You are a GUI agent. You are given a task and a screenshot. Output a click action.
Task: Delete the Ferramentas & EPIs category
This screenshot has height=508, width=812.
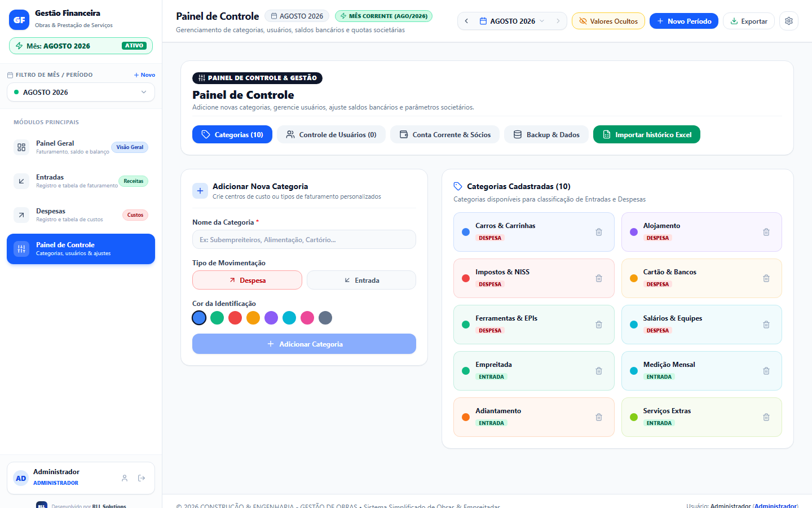click(599, 325)
